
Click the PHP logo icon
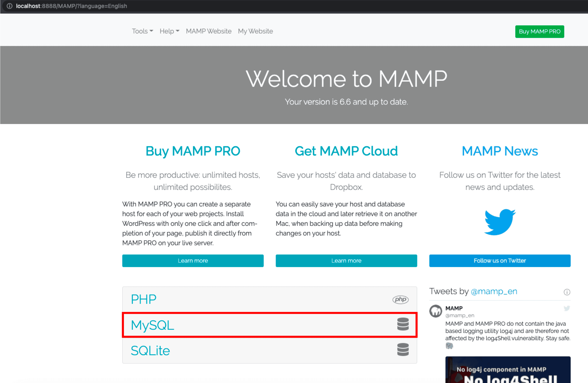tap(400, 299)
